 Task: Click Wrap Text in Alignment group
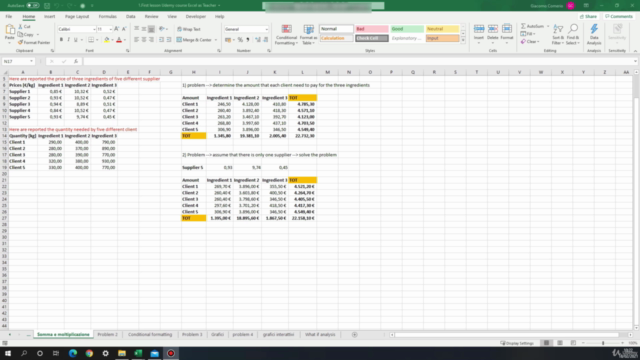coord(189,29)
